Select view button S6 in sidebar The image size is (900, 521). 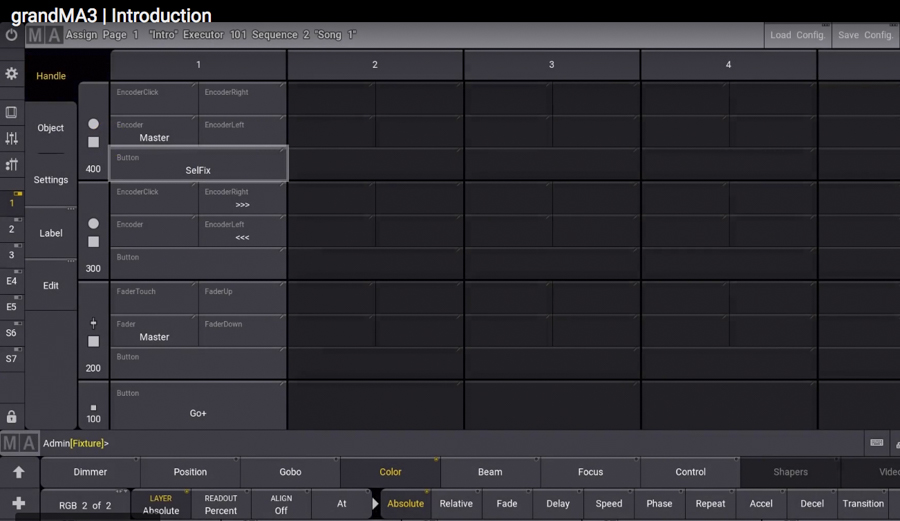click(11, 332)
